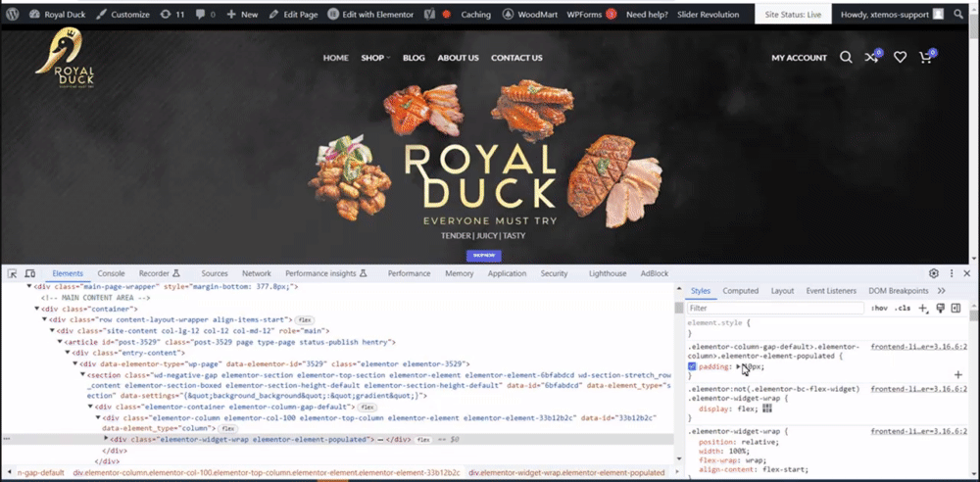The width and height of the screenshot is (980, 482).
Task: Click flex badge on elementor-widget-wrap row
Action: (423, 440)
